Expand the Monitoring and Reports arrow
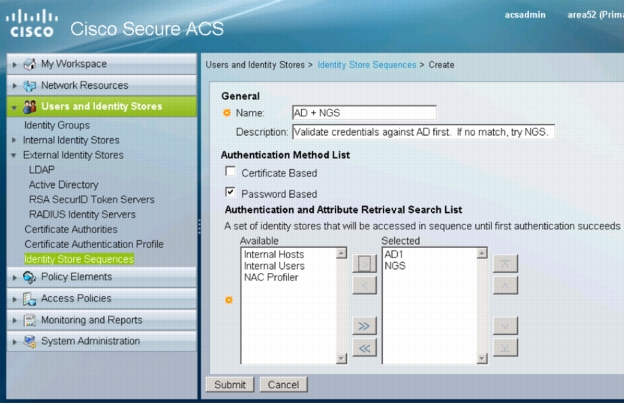The width and height of the screenshot is (626, 405). [15, 320]
